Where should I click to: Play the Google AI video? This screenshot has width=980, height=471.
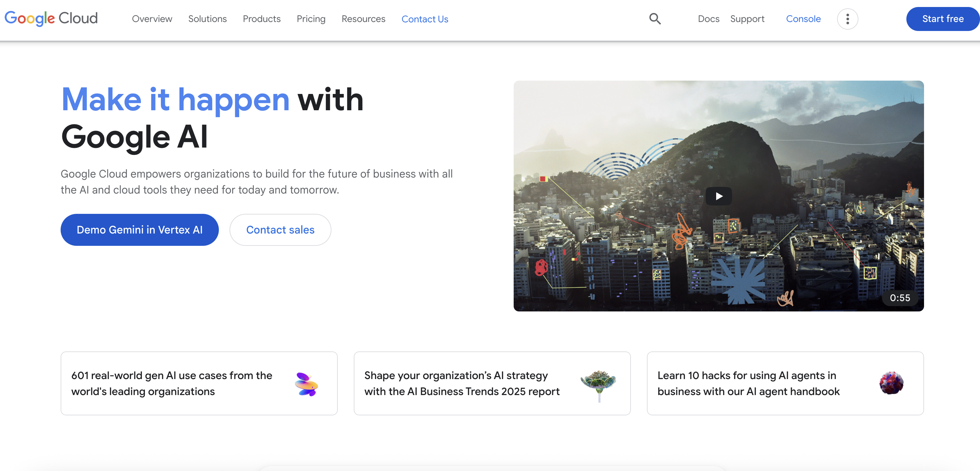tap(719, 196)
